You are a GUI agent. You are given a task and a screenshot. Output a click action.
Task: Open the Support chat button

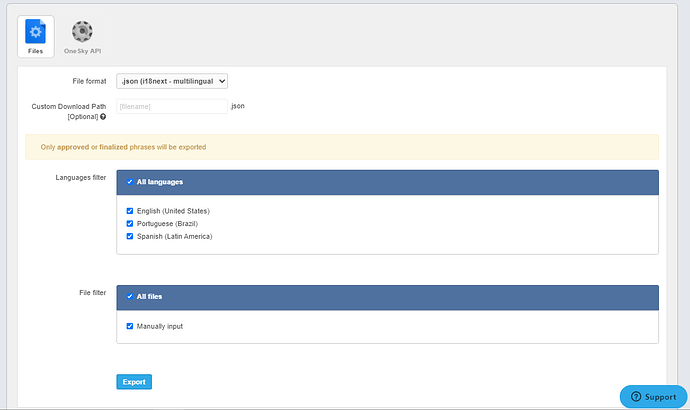pos(653,396)
